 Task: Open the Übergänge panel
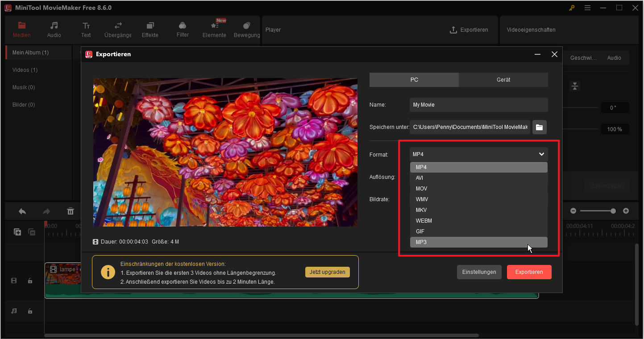pyautogui.click(x=117, y=25)
